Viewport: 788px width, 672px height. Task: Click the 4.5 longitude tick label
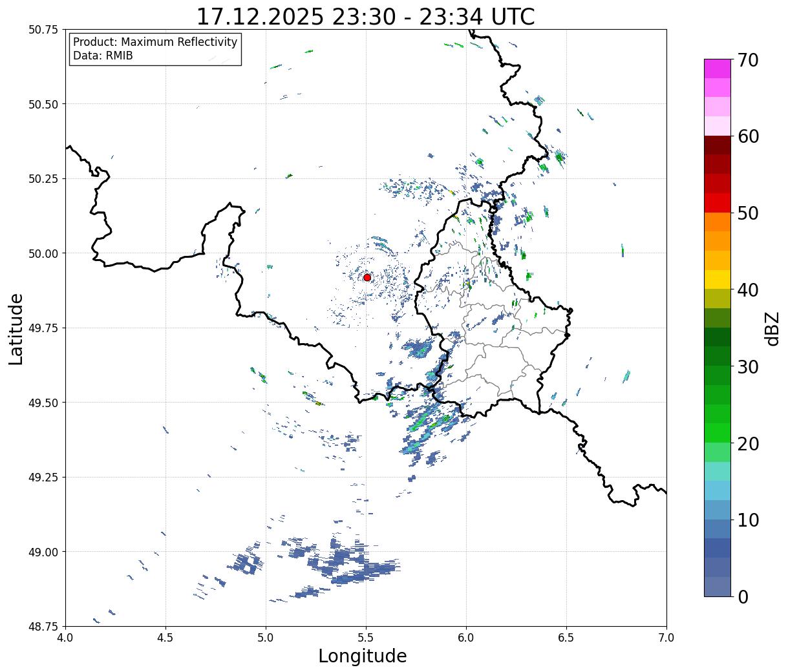(x=165, y=638)
